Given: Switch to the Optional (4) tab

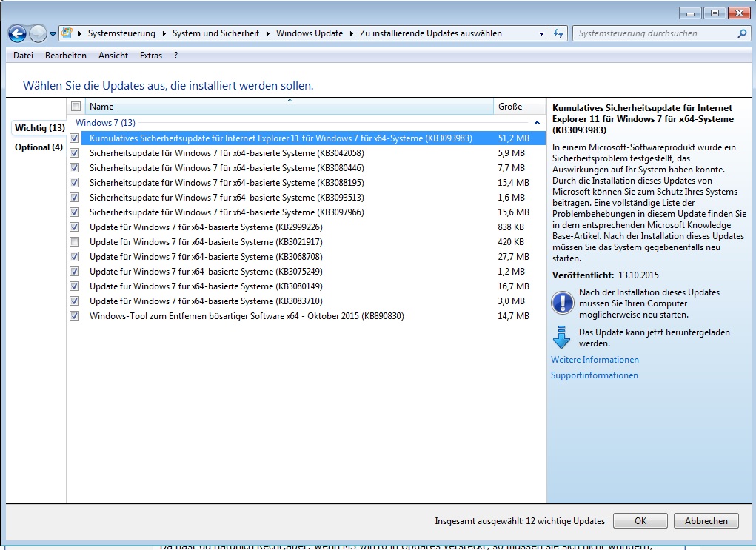Looking at the screenshot, I should coord(39,147).
